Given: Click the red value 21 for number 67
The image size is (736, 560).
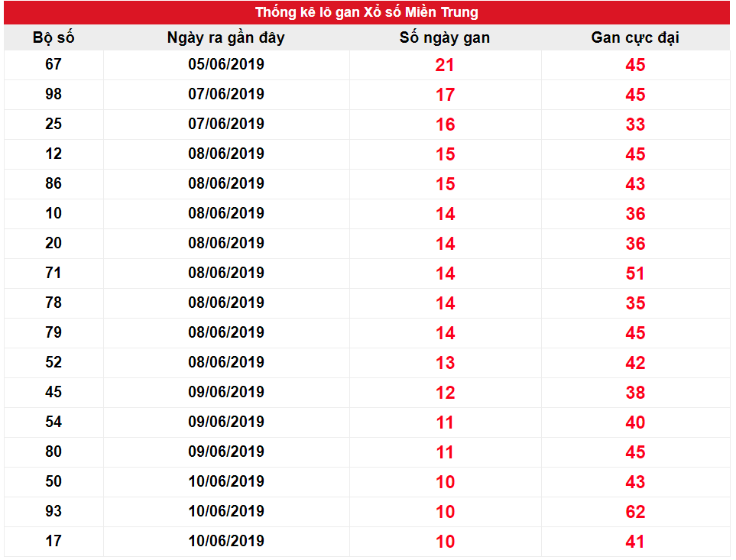Looking at the screenshot, I should coord(445,65).
